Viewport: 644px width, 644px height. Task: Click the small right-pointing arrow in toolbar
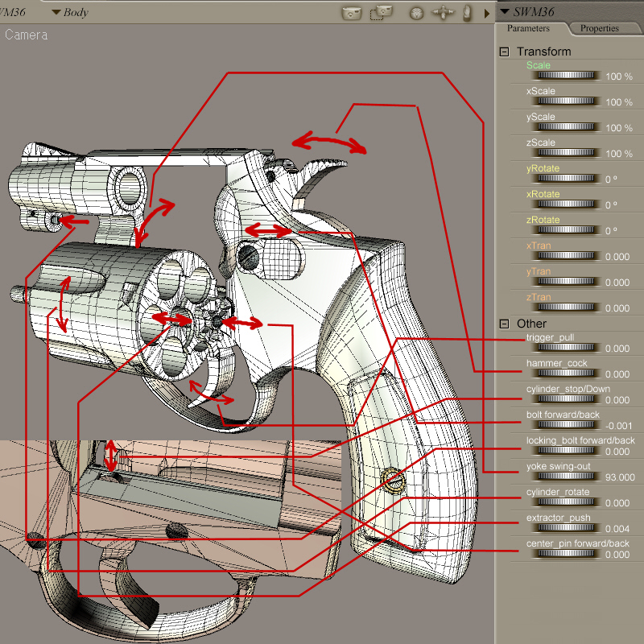coord(486,13)
